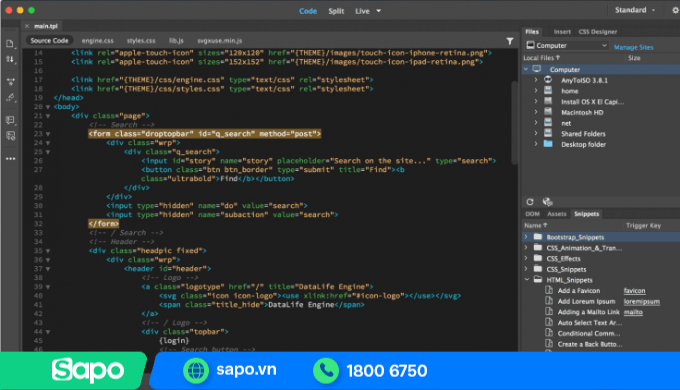Click the live view options icon in left toolbar
The image size is (680, 390).
coord(10,81)
